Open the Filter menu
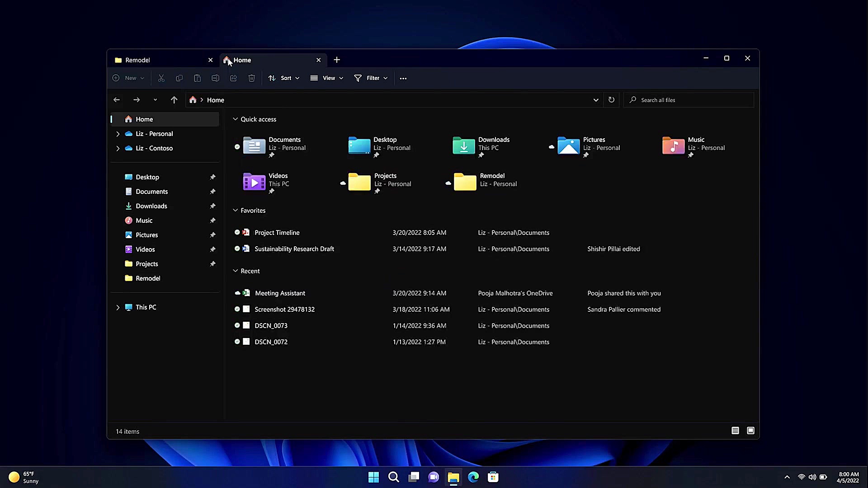The height and width of the screenshot is (488, 868). 371,78
